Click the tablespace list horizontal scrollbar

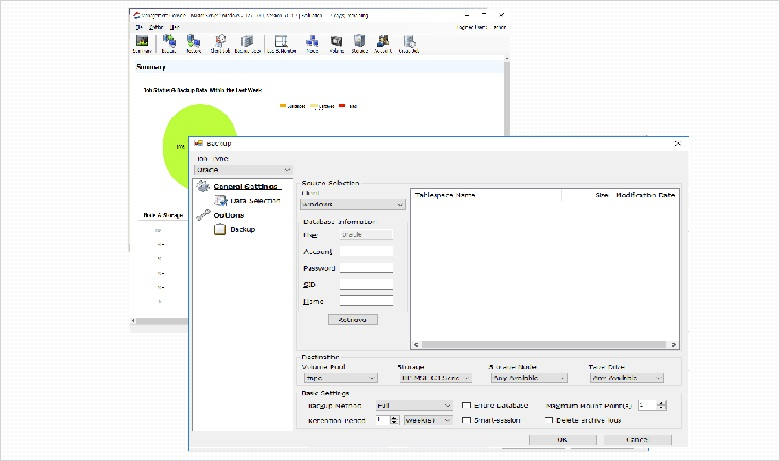[545, 345]
